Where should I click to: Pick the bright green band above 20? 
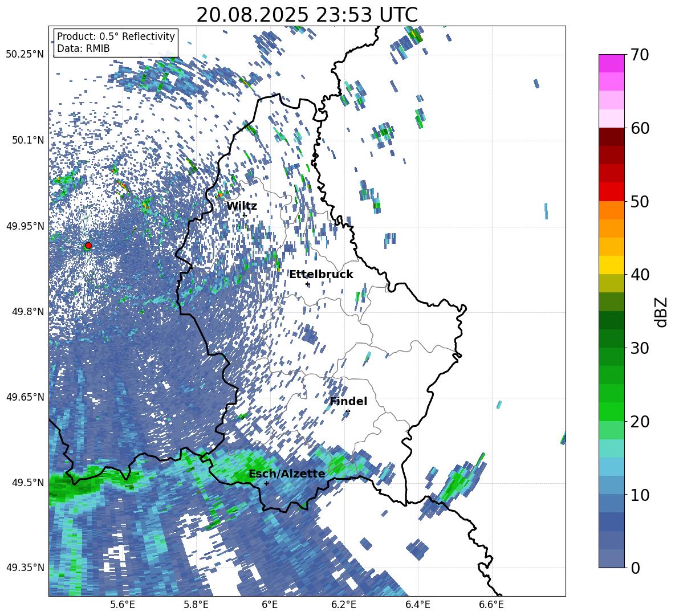(x=611, y=411)
